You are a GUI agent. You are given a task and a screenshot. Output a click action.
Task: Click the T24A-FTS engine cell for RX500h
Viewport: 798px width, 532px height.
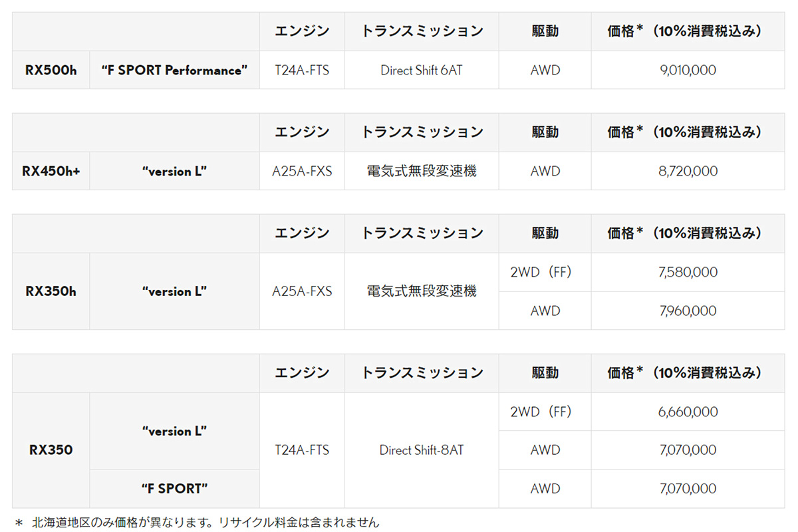302,70
